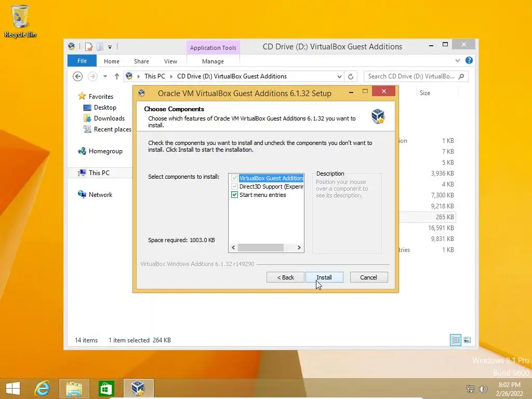Click Properties icon in quick access toolbar

(x=89, y=46)
